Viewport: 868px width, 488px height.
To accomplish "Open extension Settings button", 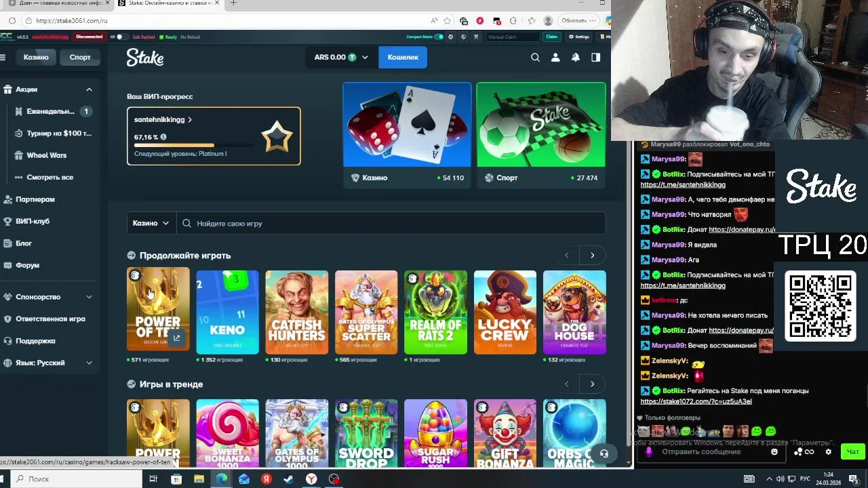I will 578,37.
